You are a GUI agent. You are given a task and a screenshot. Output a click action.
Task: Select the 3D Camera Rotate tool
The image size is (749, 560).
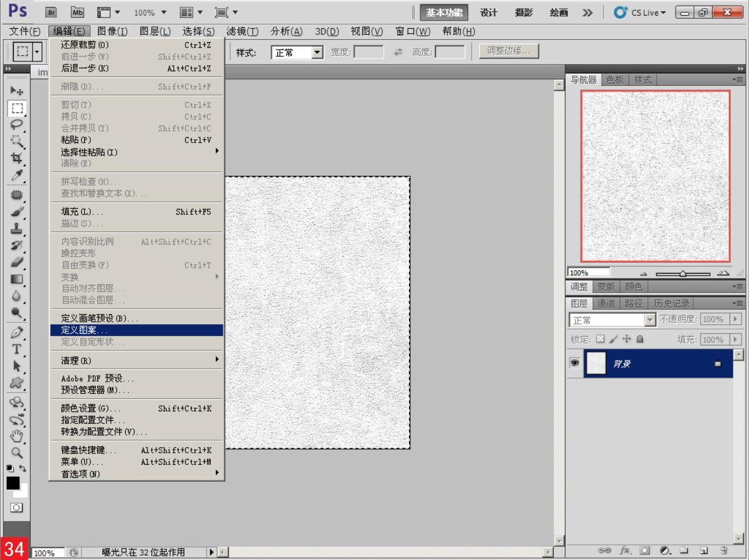(x=17, y=420)
